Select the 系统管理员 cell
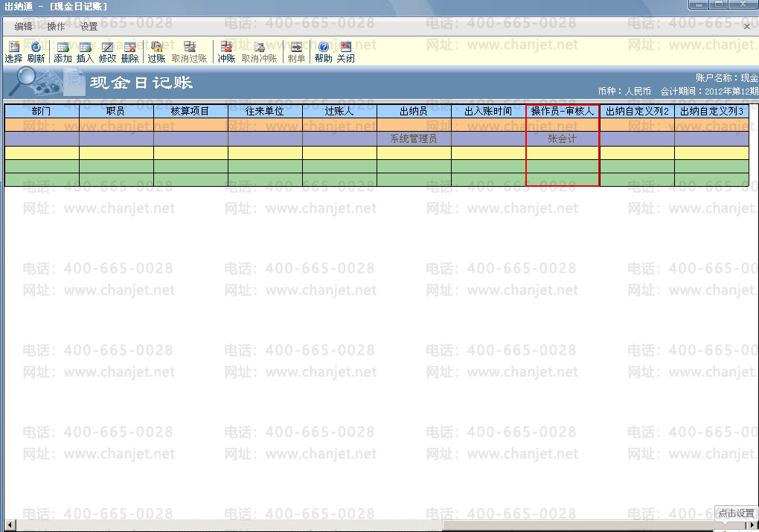The height and width of the screenshot is (532, 759). click(x=414, y=139)
